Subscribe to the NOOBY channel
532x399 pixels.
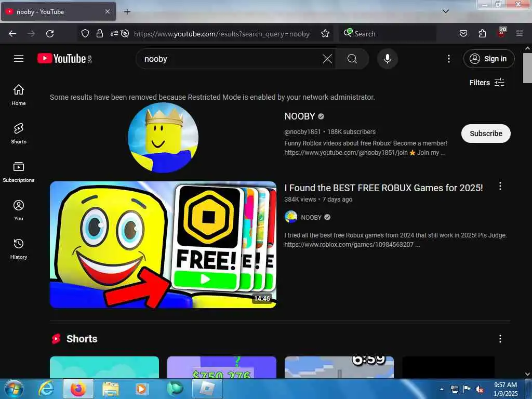click(486, 134)
